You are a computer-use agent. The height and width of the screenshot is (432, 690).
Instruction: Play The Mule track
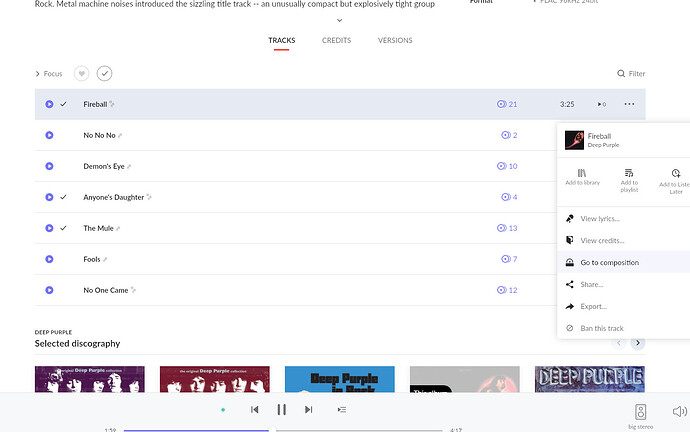tap(49, 228)
